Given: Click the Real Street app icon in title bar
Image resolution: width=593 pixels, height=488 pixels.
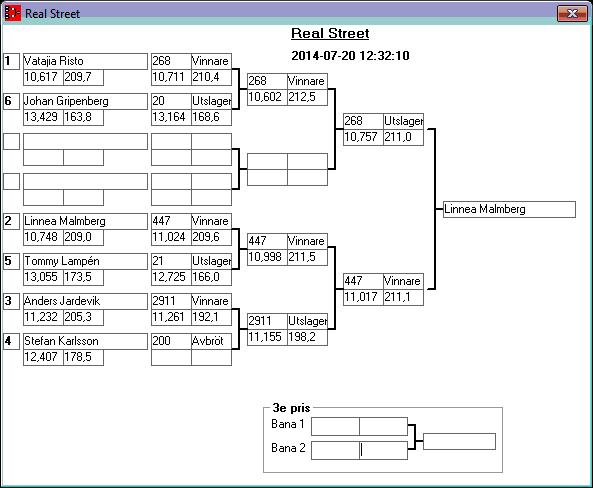Looking at the screenshot, I should click(x=12, y=13).
